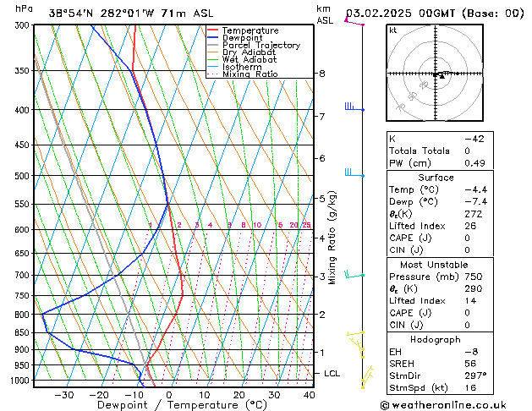
Task: Click the hodograph center crosshair
Action: tap(437, 74)
